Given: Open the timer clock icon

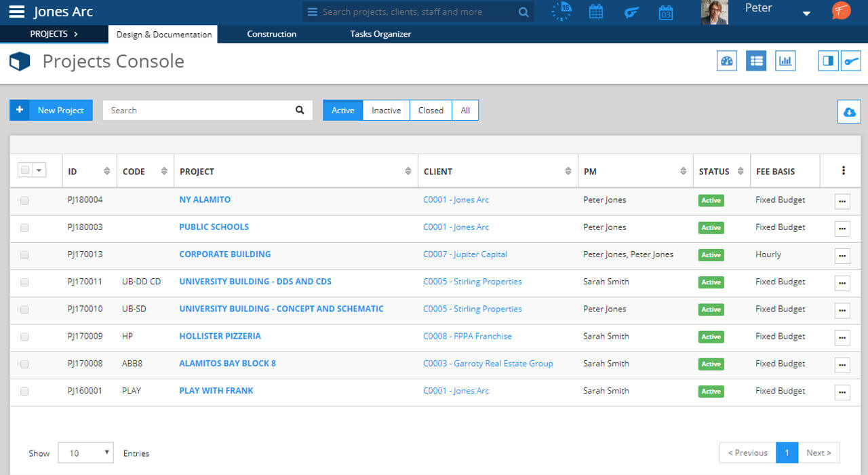Looking at the screenshot, I should 561,12.
